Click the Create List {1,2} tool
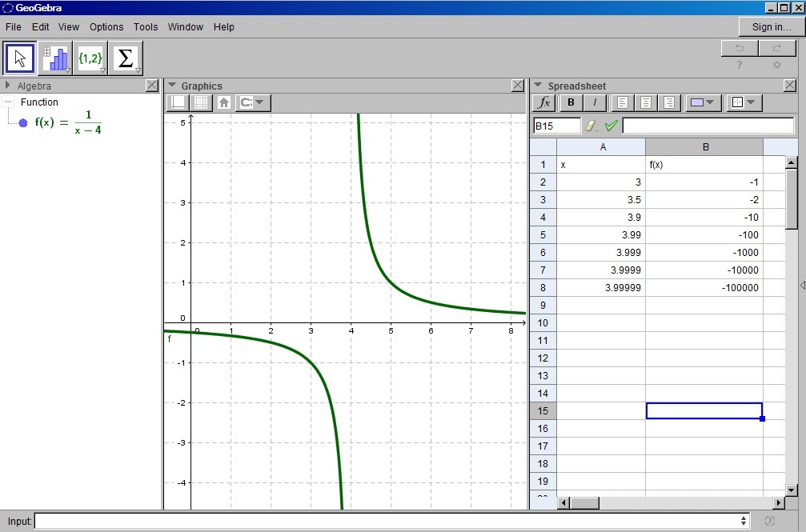This screenshot has height=532, width=806. coord(90,58)
